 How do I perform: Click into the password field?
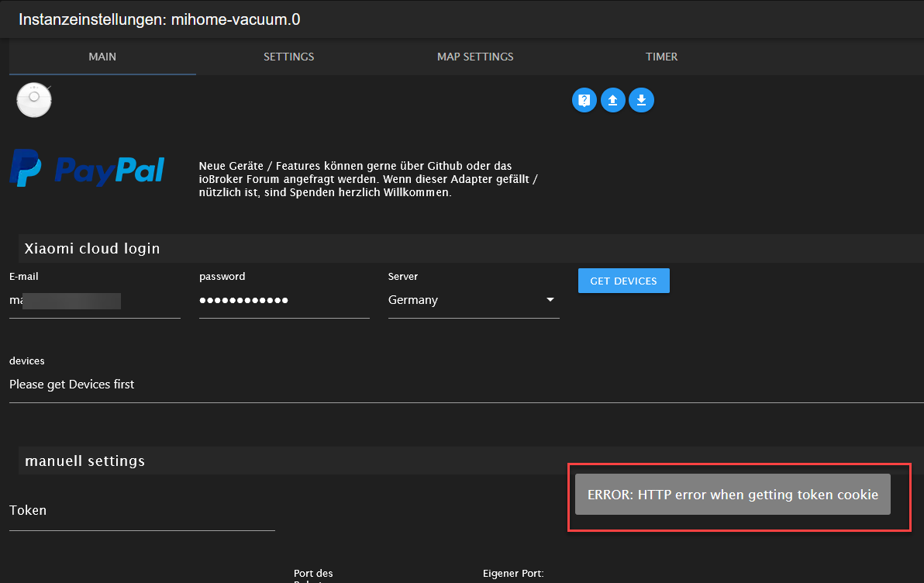pyautogui.click(x=284, y=301)
